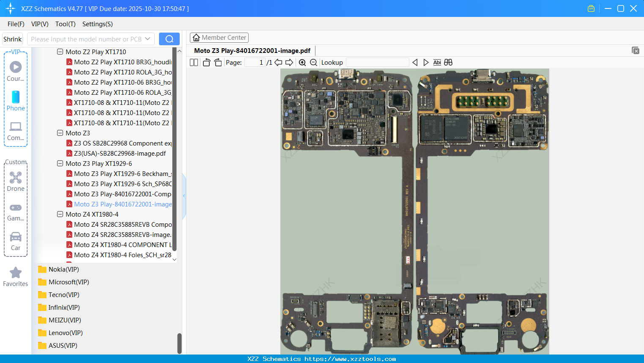
Task: Open the Tool(T) menu
Action: point(65,24)
